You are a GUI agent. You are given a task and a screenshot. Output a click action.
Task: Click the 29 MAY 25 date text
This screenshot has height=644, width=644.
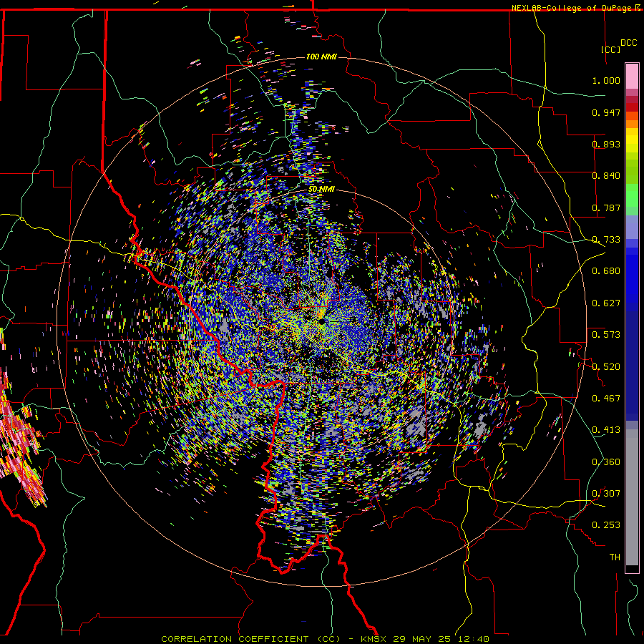coord(421,639)
